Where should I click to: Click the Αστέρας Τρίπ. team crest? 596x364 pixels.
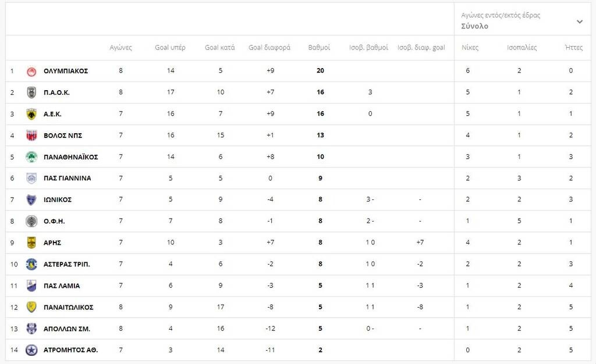click(31, 265)
